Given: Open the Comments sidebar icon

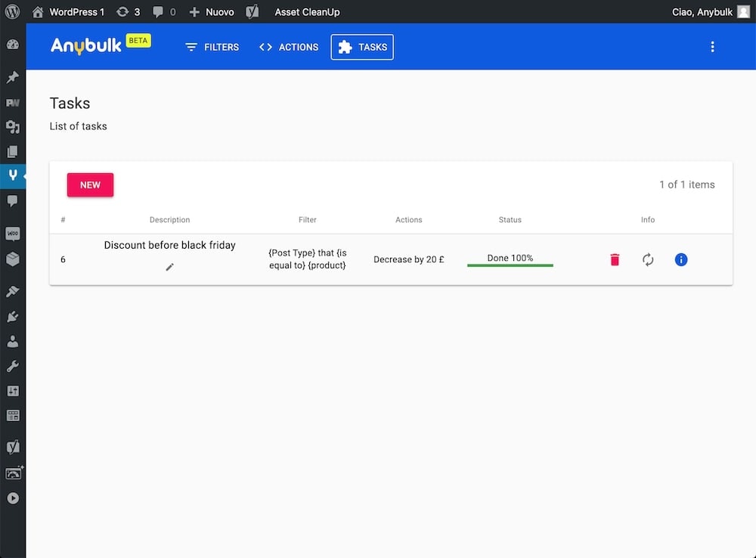Looking at the screenshot, I should pyautogui.click(x=13, y=200).
